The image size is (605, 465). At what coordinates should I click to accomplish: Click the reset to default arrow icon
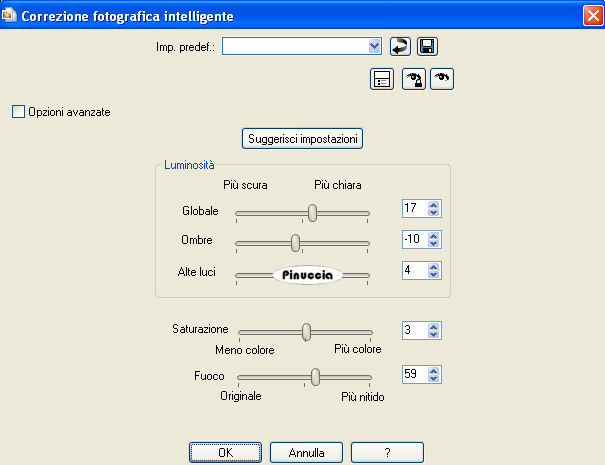pyautogui.click(x=400, y=46)
